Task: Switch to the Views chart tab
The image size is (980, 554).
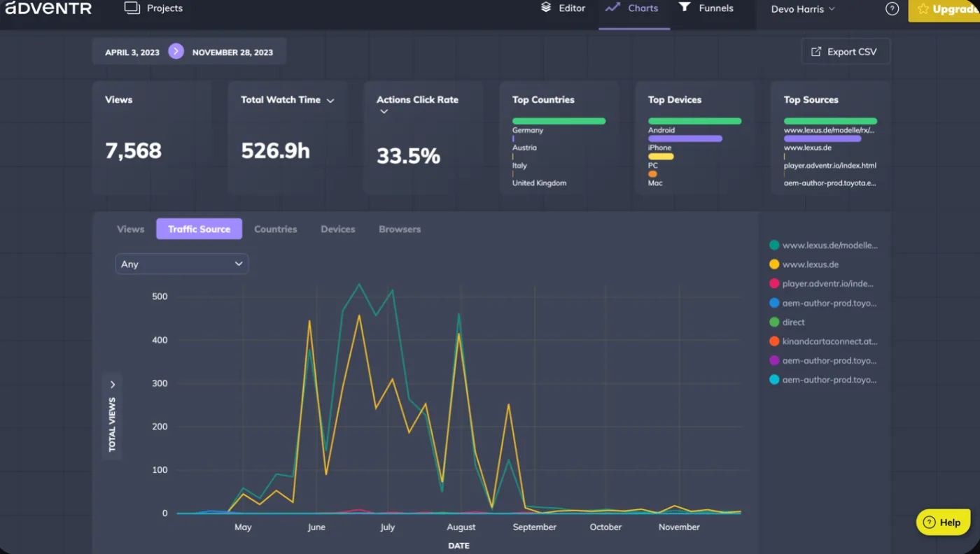Action: tap(131, 229)
